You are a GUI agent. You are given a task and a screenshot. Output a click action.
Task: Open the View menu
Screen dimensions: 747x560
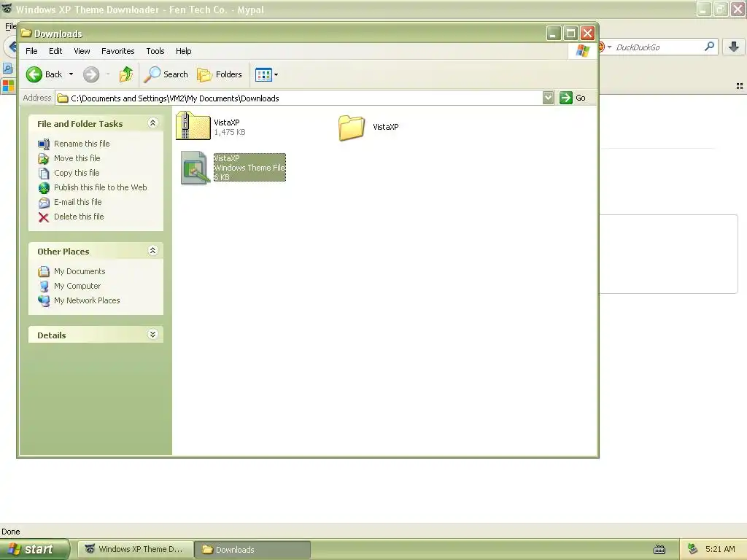(82, 51)
